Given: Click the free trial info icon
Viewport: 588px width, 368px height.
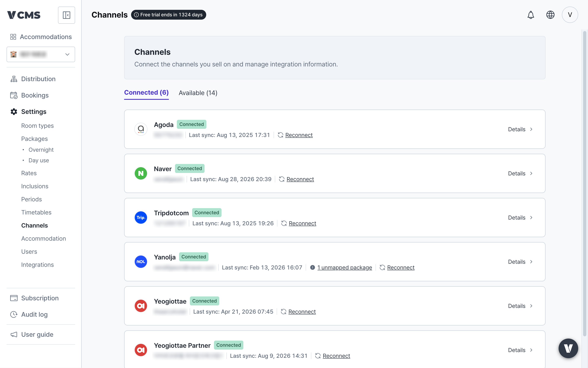Looking at the screenshot, I should [x=137, y=15].
